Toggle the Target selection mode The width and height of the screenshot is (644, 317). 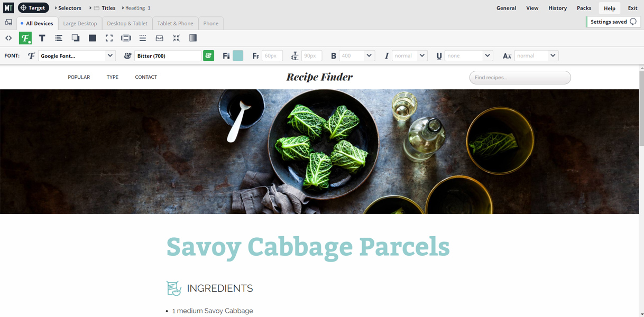[33, 8]
